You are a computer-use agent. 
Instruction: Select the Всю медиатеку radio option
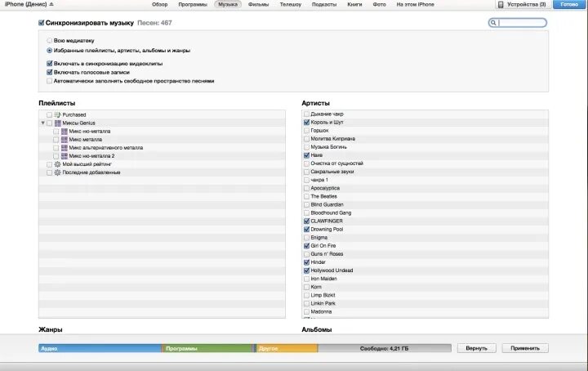(x=49, y=41)
